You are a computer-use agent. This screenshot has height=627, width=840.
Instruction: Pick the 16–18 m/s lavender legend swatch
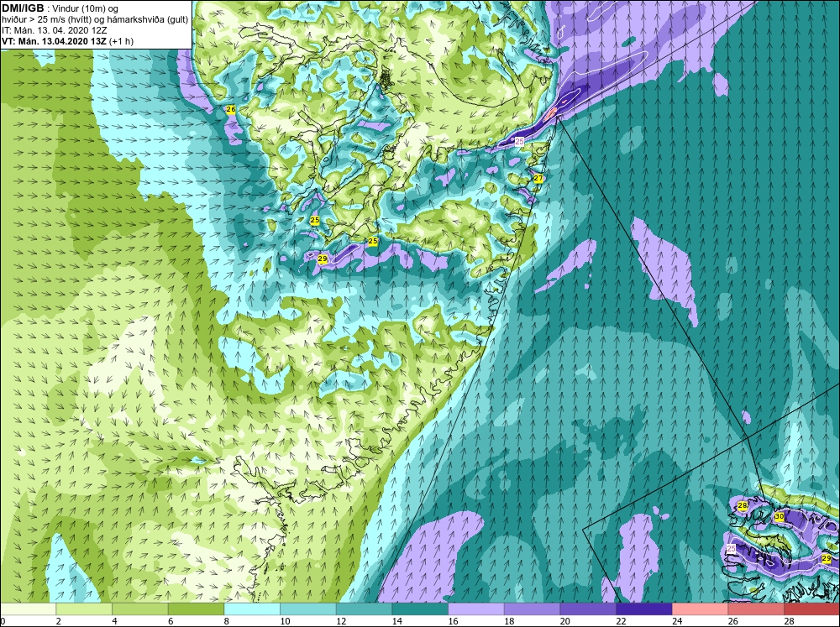coord(475,609)
